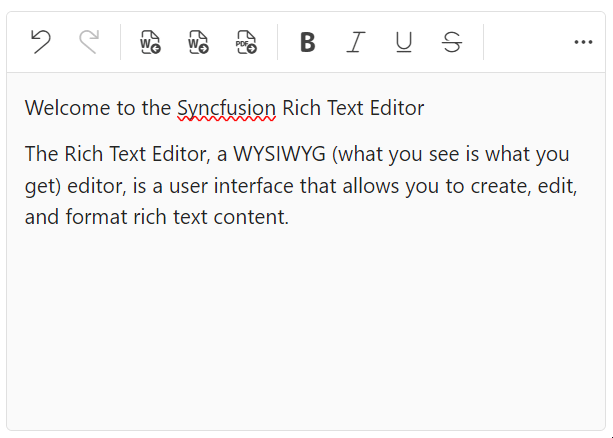The height and width of the screenshot is (438, 613).
Task: Toggle strikethrough formatting
Action: (x=452, y=42)
